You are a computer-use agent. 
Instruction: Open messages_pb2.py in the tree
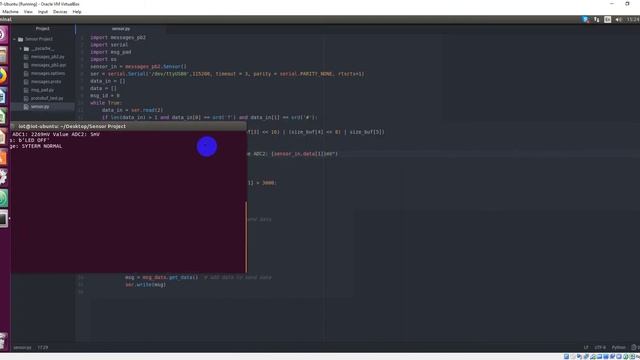click(47, 57)
